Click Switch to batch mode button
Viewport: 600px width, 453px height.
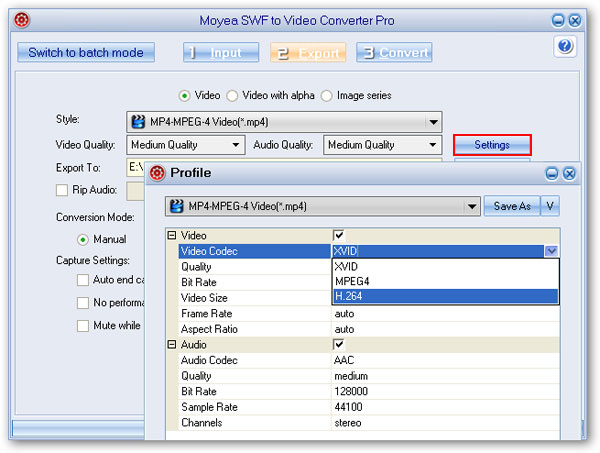tap(86, 52)
